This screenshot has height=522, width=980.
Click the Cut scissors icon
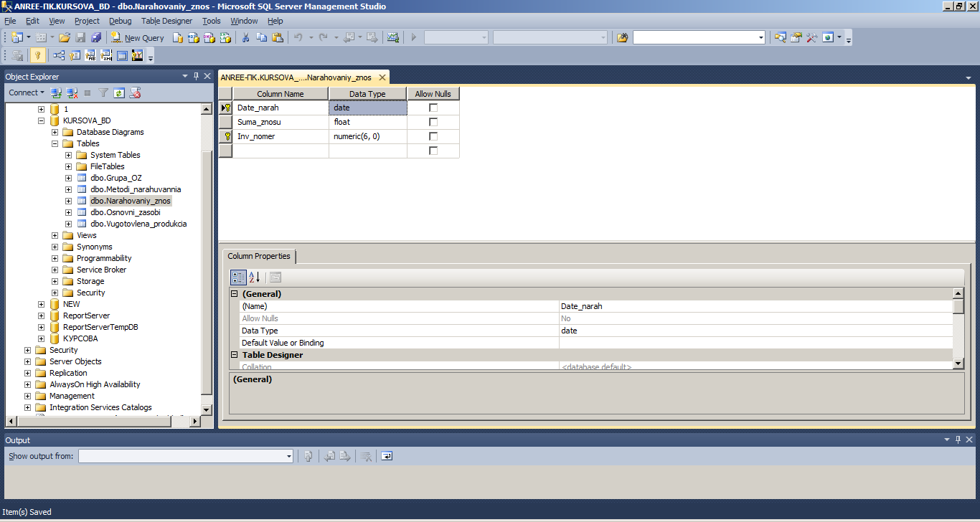click(x=245, y=37)
